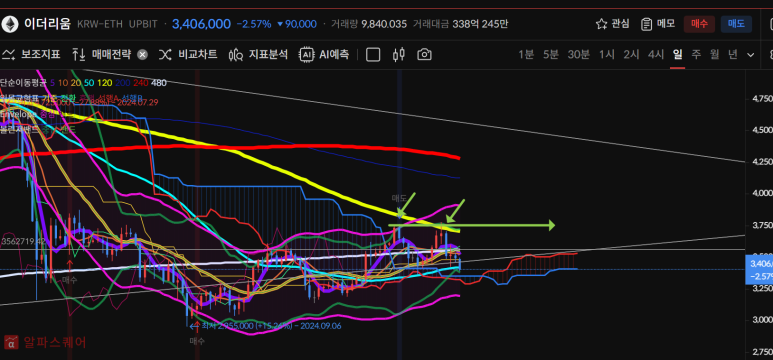The width and height of the screenshot is (773, 360).
Task: Toggle the yellow 120 moving average legend
Action: pyautogui.click(x=105, y=83)
